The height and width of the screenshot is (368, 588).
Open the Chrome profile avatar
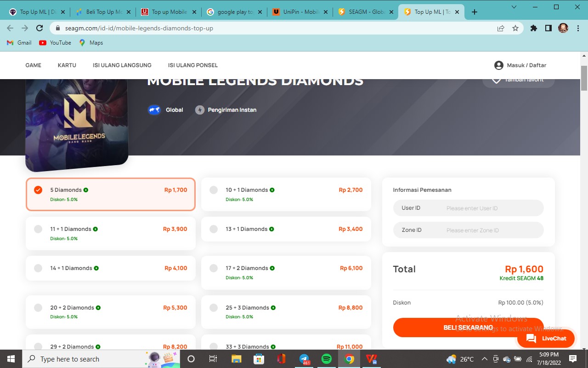point(563,28)
